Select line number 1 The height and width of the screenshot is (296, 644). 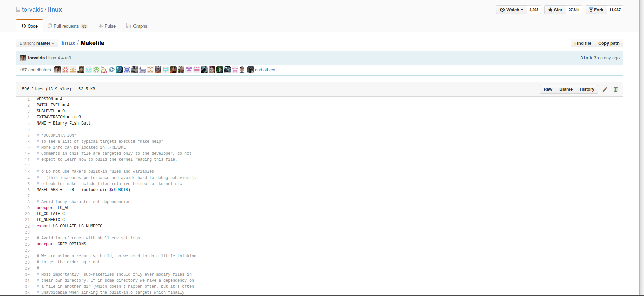click(x=29, y=99)
